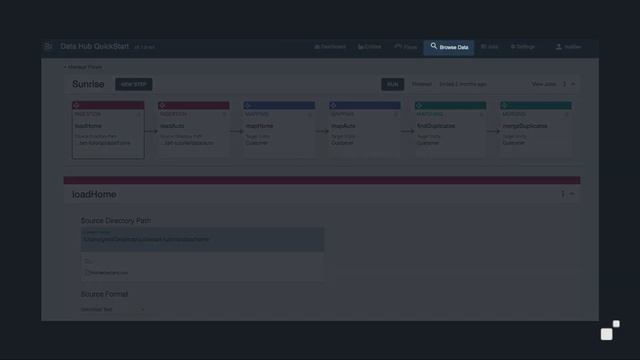Select the loadHome step name in the flow

(x=88, y=126)
